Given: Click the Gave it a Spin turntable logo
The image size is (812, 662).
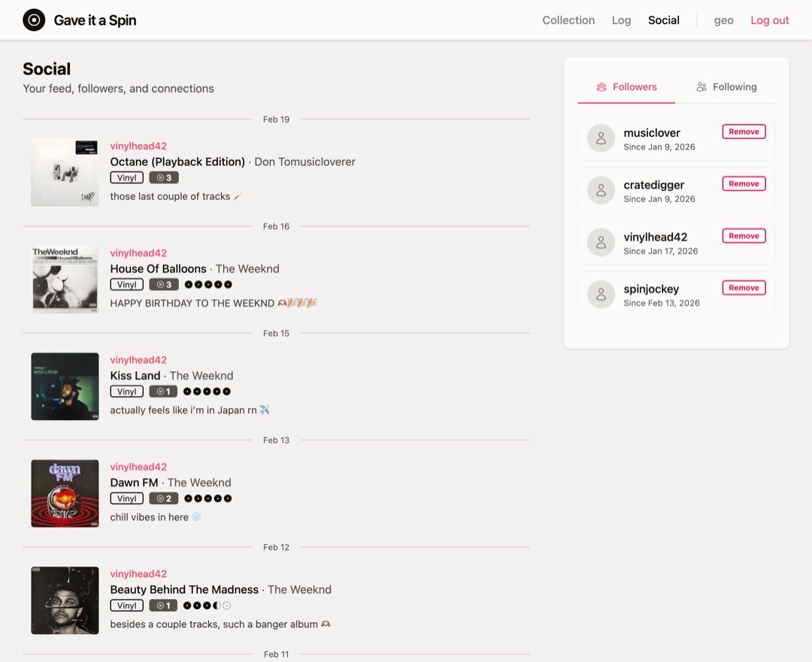Looking at the screenshot, I should [x=34, y=20].
